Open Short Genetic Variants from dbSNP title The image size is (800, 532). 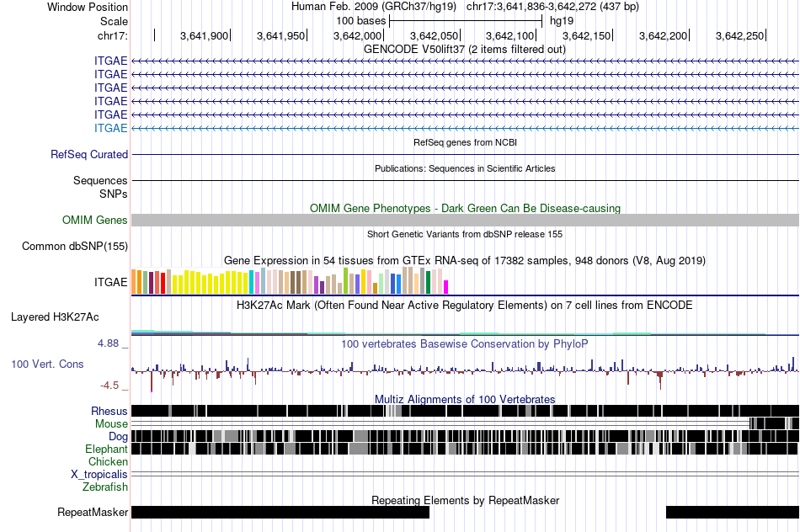(x=465, y=234)
